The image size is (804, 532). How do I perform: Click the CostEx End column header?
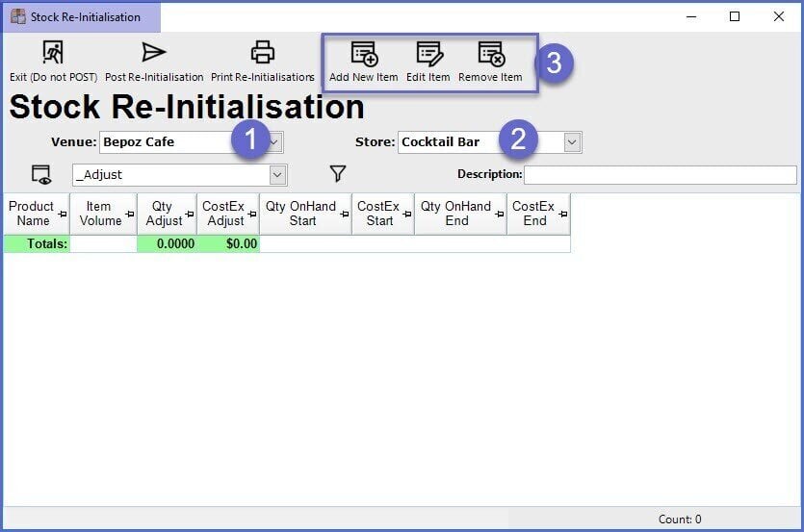[x=533, y=214]
